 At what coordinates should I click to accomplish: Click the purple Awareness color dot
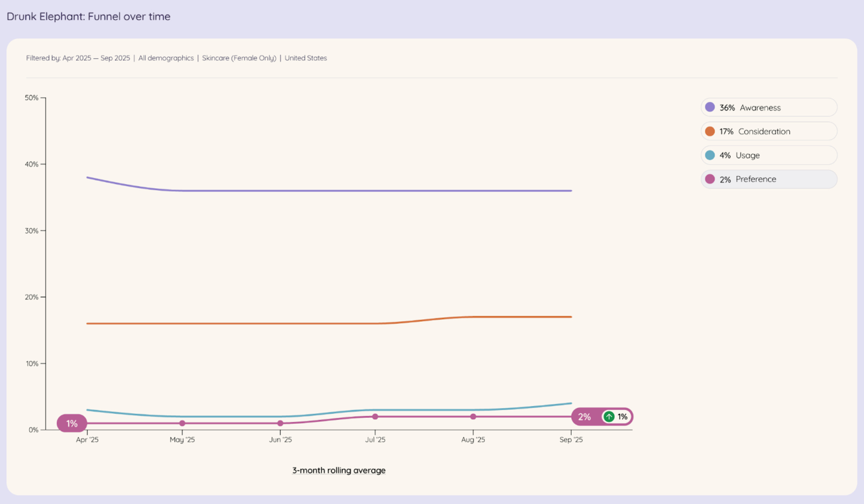pos(710,107)
